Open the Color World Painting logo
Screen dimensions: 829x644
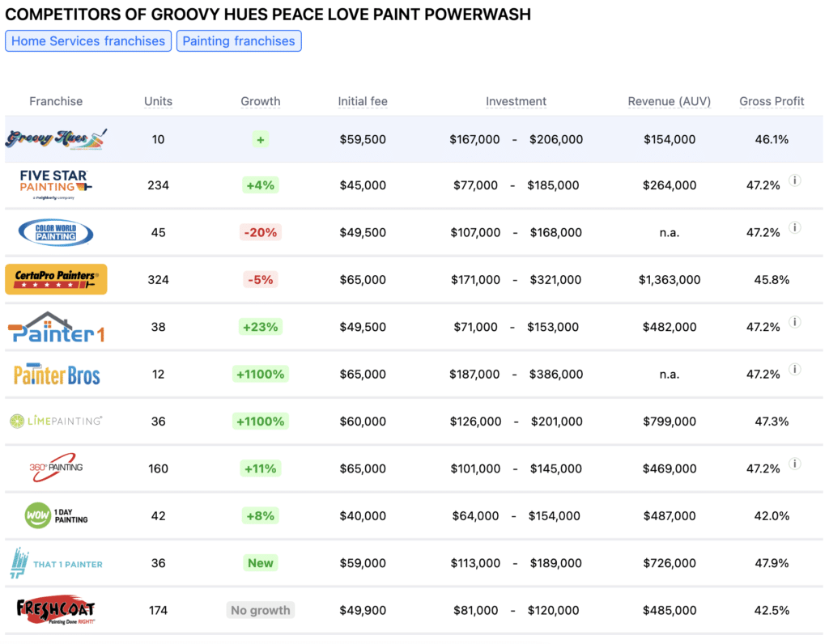click(x=56, y=232)
